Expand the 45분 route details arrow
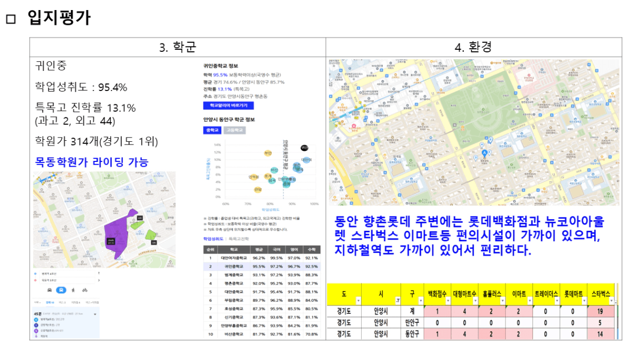The height and width of the screenshot is (362, 644). tap(95, 314)
